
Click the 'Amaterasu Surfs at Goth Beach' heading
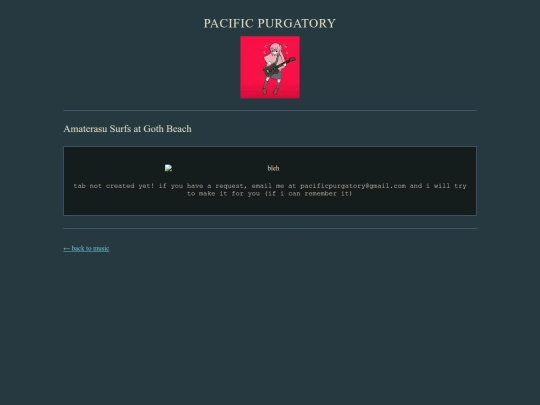click(127, 129)
